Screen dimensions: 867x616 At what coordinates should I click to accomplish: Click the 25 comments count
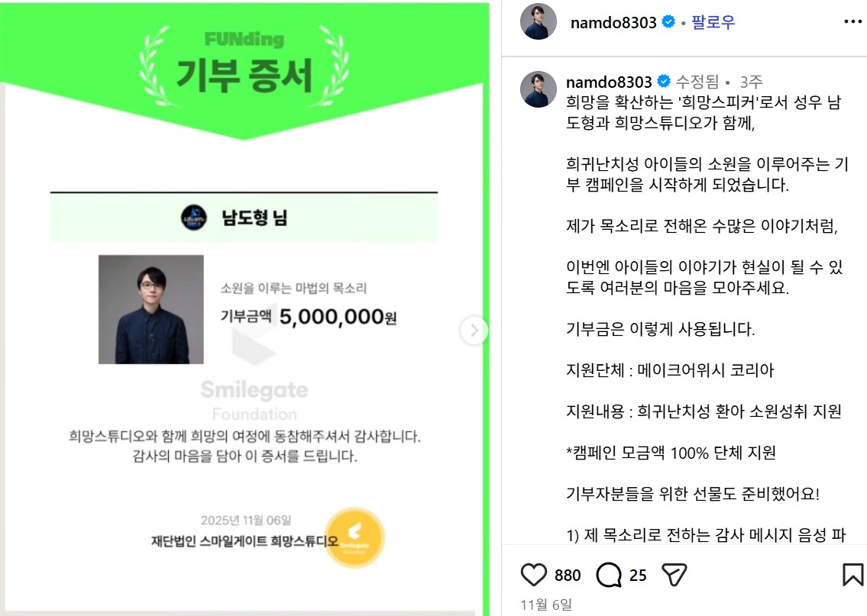click(638, 575)
